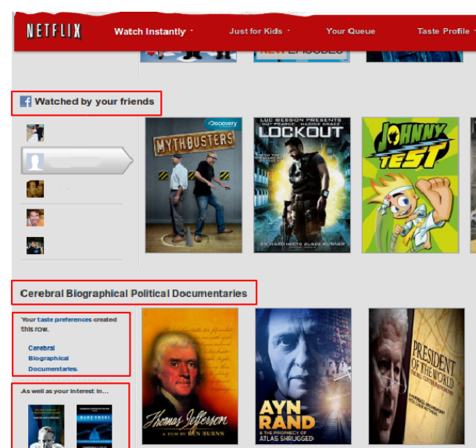Click the Netflix logo
The height and width of the screenshot is (448, 476).
[54, 31]
